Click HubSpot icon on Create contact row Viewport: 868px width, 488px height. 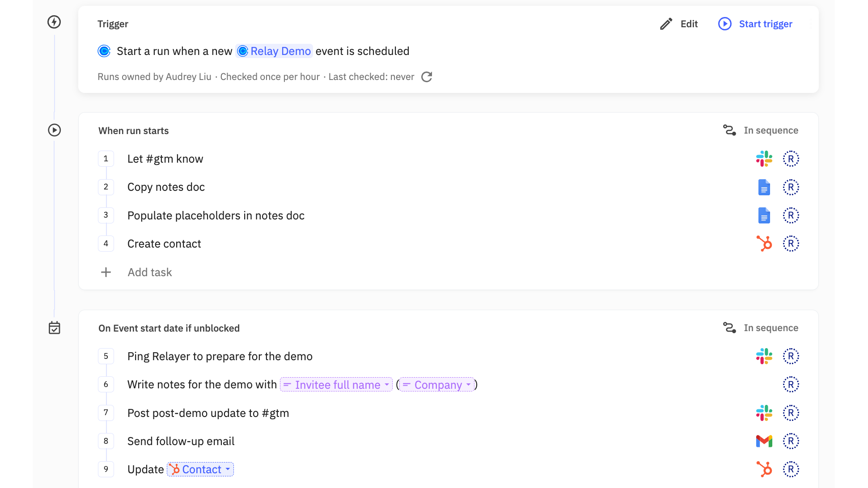pyautogui.click(x=764, y=244)
